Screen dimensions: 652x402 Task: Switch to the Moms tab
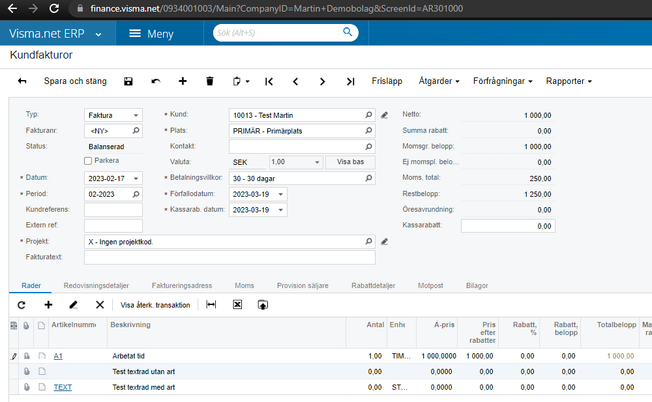click(x=244, y=285)
